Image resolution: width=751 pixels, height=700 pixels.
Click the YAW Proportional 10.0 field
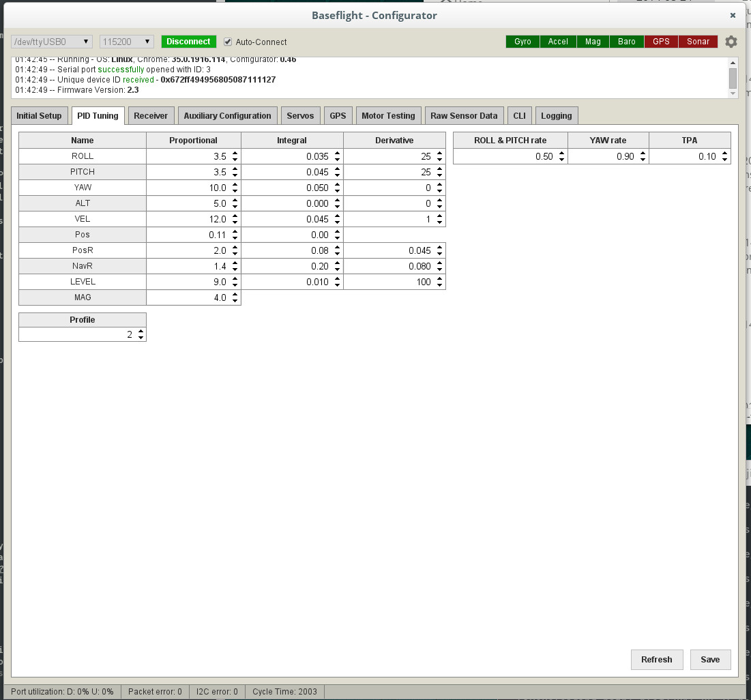pyautogui.click(x=194, y=188)
